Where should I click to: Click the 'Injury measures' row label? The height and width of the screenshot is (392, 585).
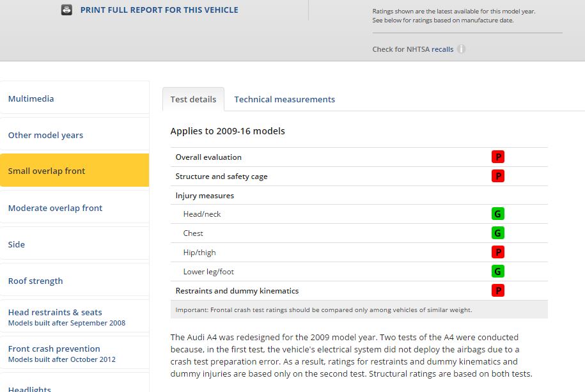[x=205, y=196]
